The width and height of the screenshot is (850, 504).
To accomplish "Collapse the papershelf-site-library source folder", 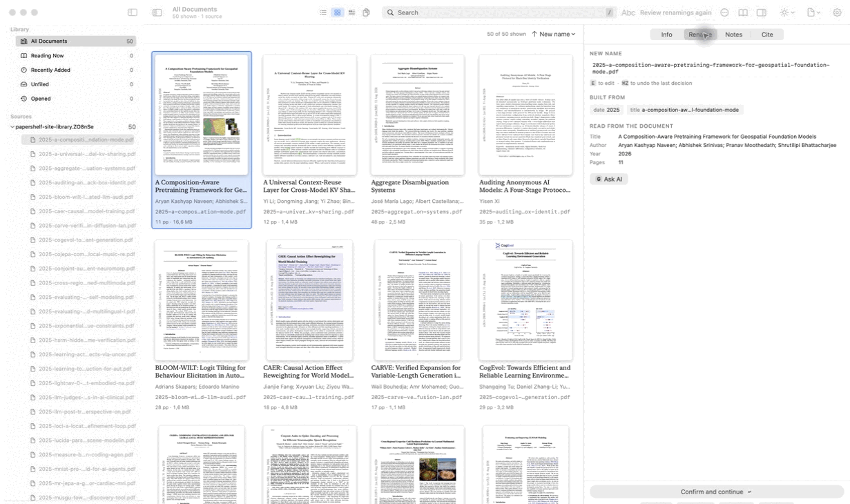I will [12, 127].
